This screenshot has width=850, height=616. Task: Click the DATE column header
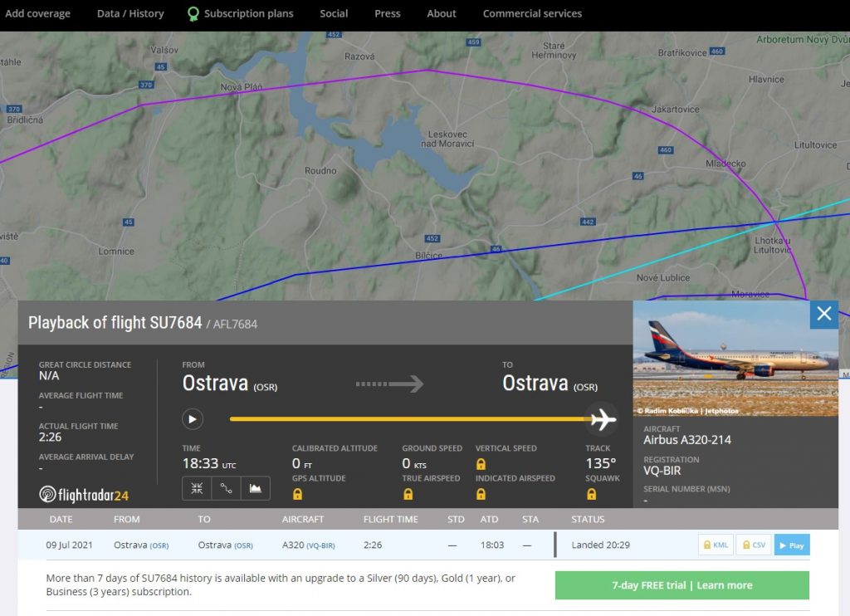[61, 520]
